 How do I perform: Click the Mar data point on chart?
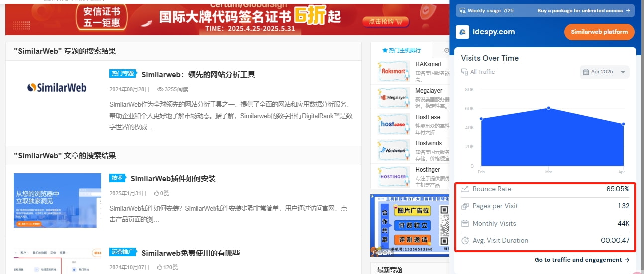549,108
